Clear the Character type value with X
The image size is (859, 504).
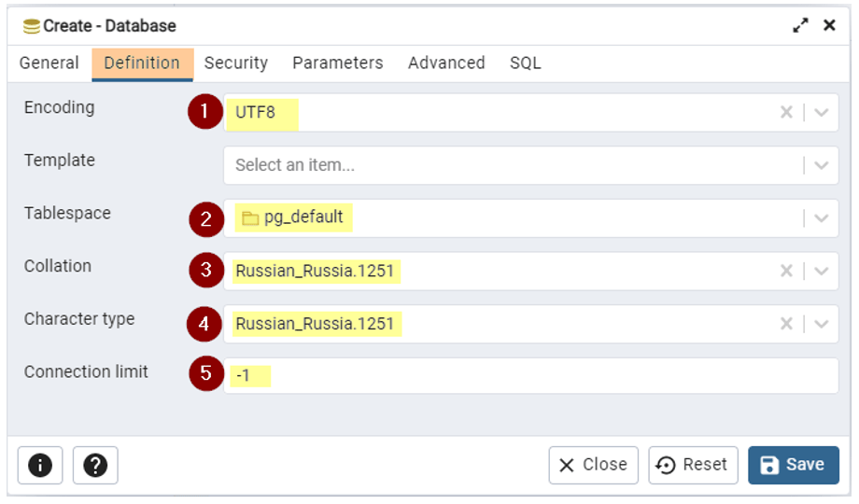coord(786,324)
